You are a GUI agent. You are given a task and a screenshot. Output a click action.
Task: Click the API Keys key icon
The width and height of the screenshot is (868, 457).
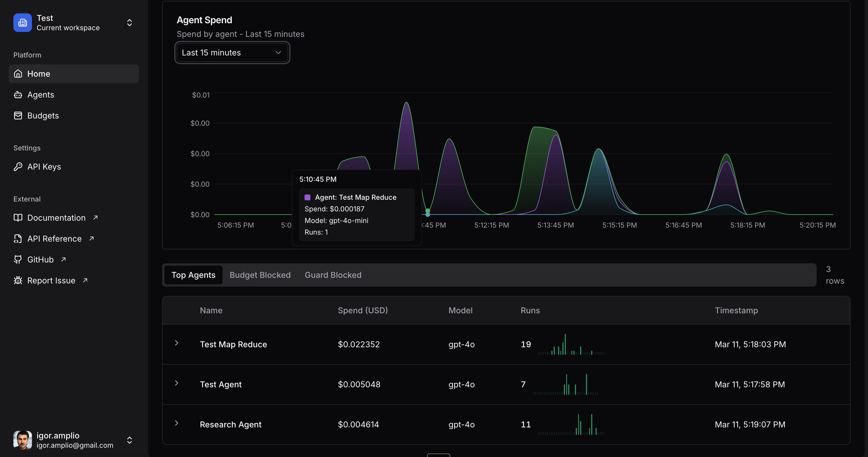[18, 167]
